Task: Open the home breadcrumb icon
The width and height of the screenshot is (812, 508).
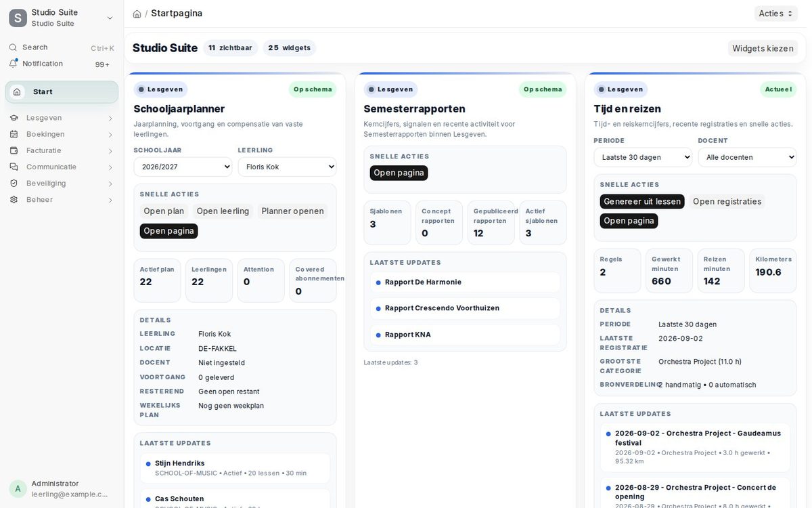Action: (x=137, y=14)
